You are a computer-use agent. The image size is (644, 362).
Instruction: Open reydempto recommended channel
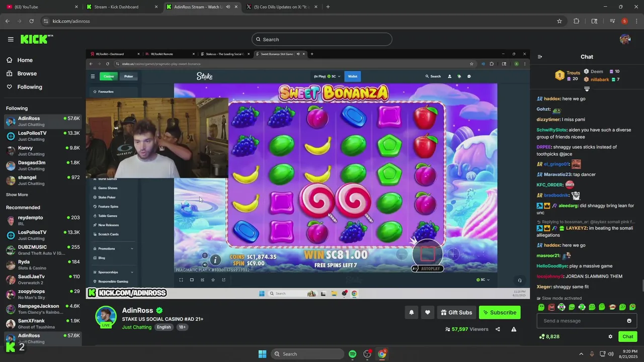[x=43, y=220]
